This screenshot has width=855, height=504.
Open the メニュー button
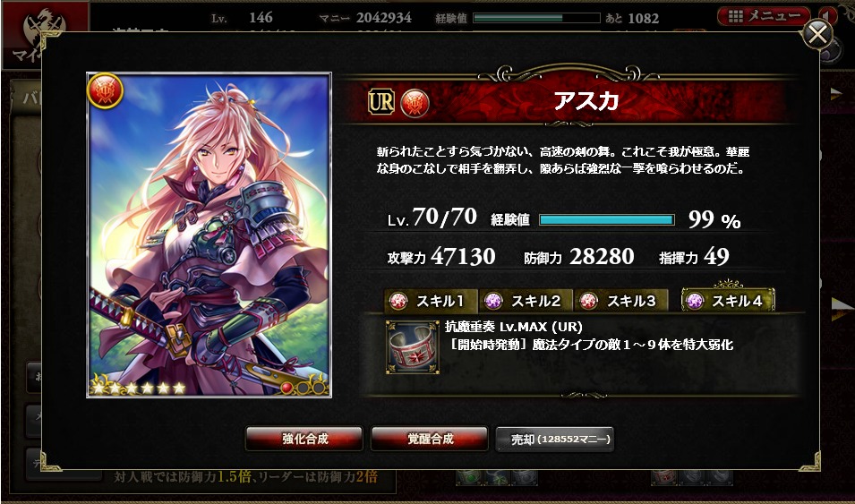coord(764,16)
